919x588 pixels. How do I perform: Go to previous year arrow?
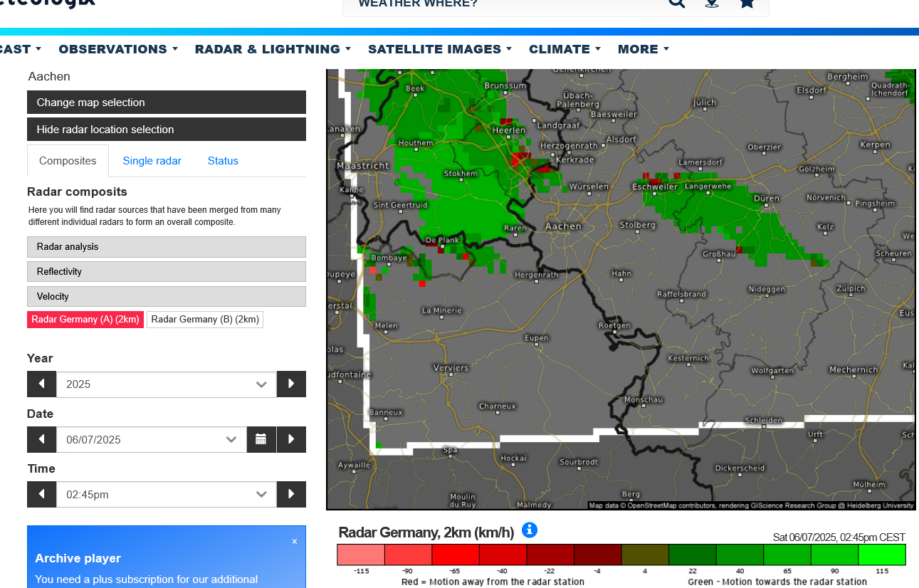(x=42, y=384)
